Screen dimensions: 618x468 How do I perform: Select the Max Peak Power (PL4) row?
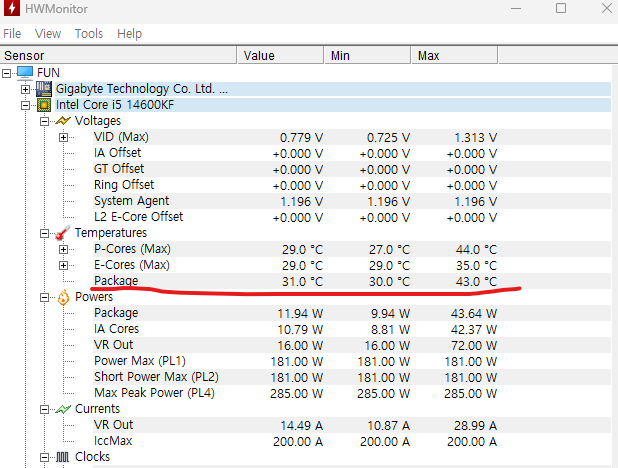click(x=352, y=393)
